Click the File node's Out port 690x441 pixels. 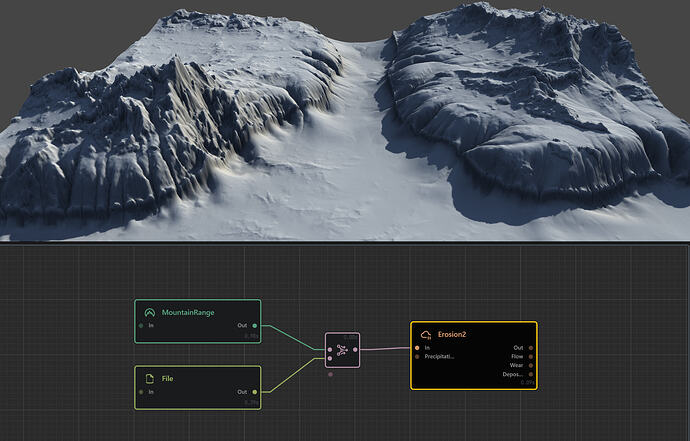coord(255,392)
